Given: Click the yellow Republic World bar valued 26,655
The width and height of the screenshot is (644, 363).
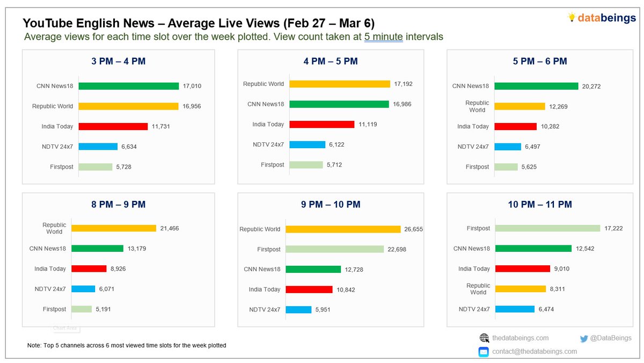Looking at the screenshot, I should tap(343, 229).
